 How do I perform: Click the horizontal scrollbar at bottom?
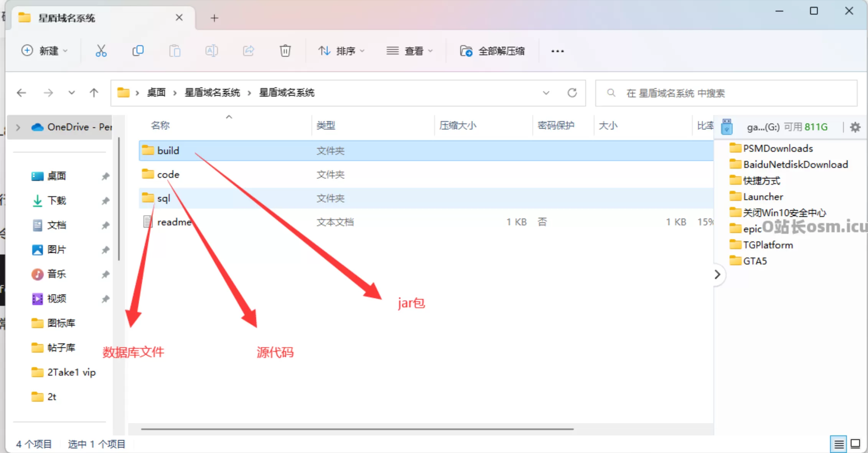(x=357, y=429)
